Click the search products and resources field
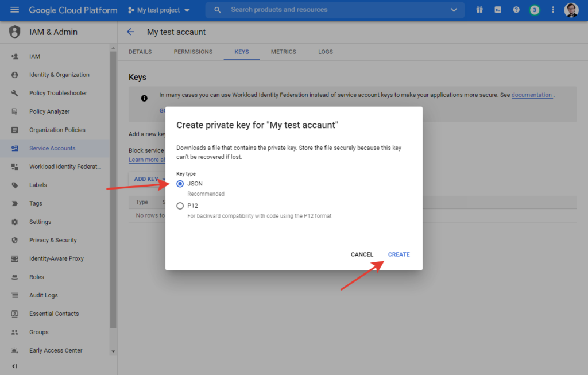 (333, 10)
